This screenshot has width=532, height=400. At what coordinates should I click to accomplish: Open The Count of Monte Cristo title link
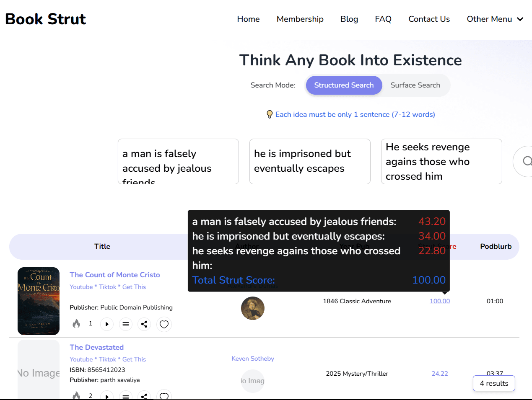tap(114, 275)
